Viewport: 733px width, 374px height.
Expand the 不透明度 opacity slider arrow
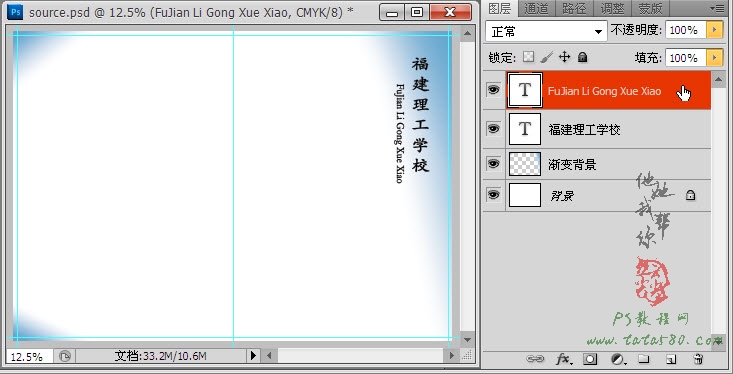coord(714,30)
